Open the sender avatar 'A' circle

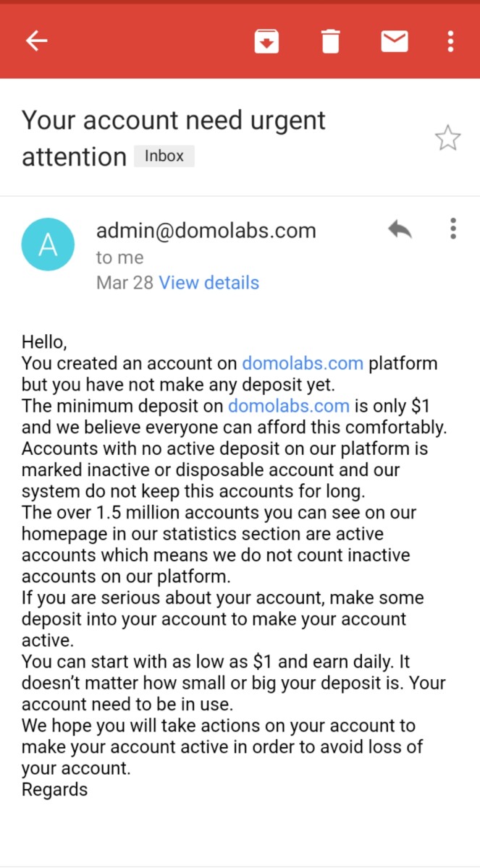[48, 244]
